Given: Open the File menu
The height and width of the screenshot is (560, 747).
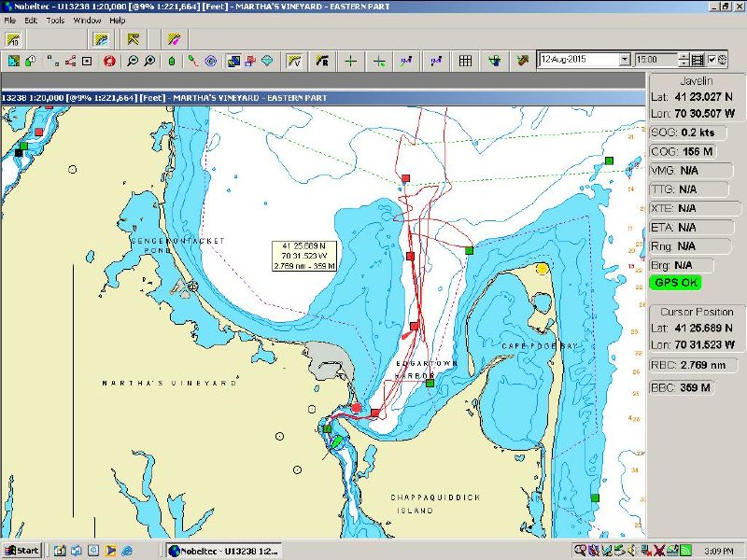Looking at the screenshot, I should click(x=9, y=21).
